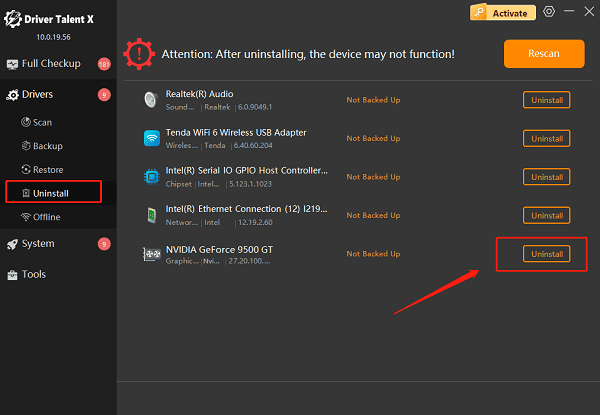The height and width of the screenshot is (415, 600).
Task: Click the Tools toolbox icon
Action: click(x=12, y=275)
